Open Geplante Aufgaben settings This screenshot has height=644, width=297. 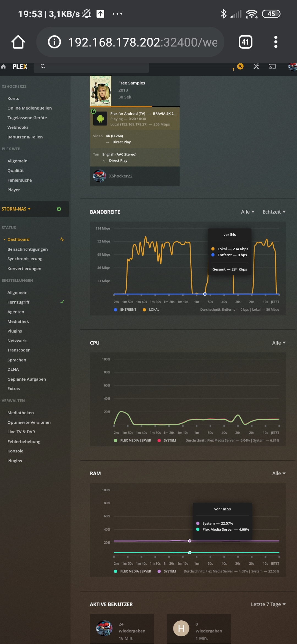[27, 379]
